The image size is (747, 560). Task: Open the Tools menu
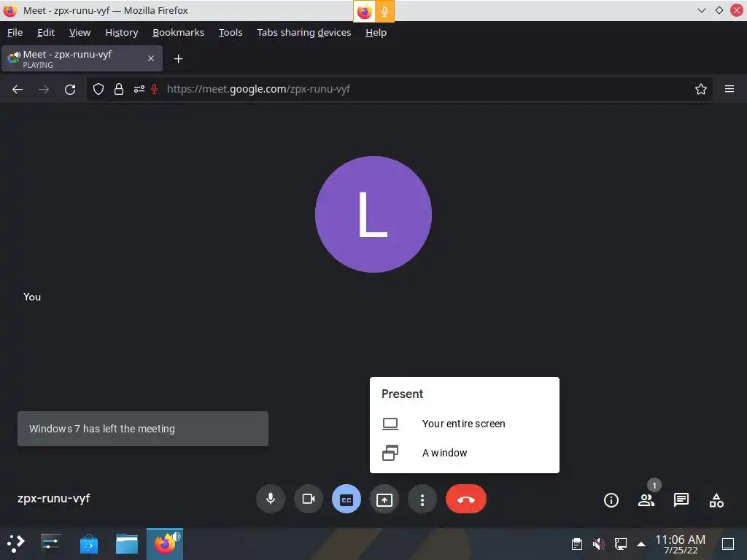click(x=231, y=32)
